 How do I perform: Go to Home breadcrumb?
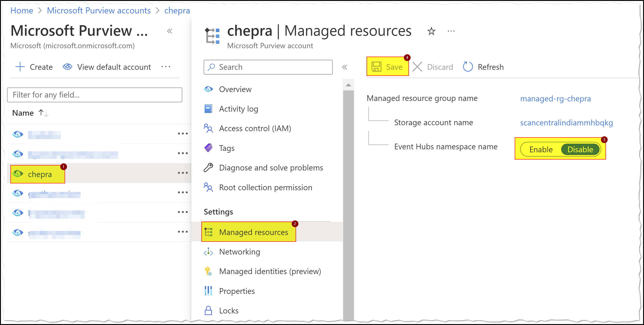point(22,10)
